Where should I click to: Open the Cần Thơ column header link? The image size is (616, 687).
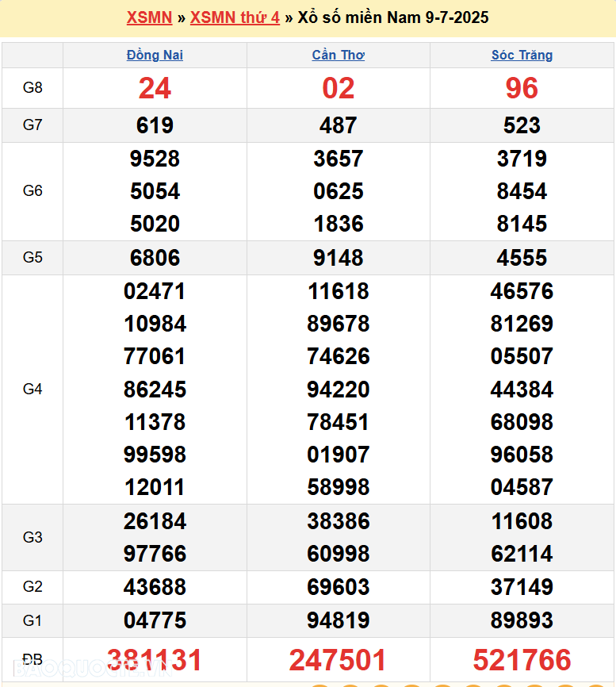[339, 56]
